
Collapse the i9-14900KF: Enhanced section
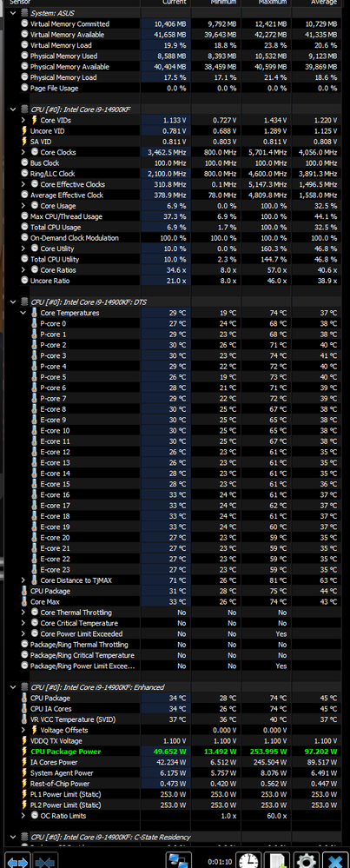(x=13, y=687)
